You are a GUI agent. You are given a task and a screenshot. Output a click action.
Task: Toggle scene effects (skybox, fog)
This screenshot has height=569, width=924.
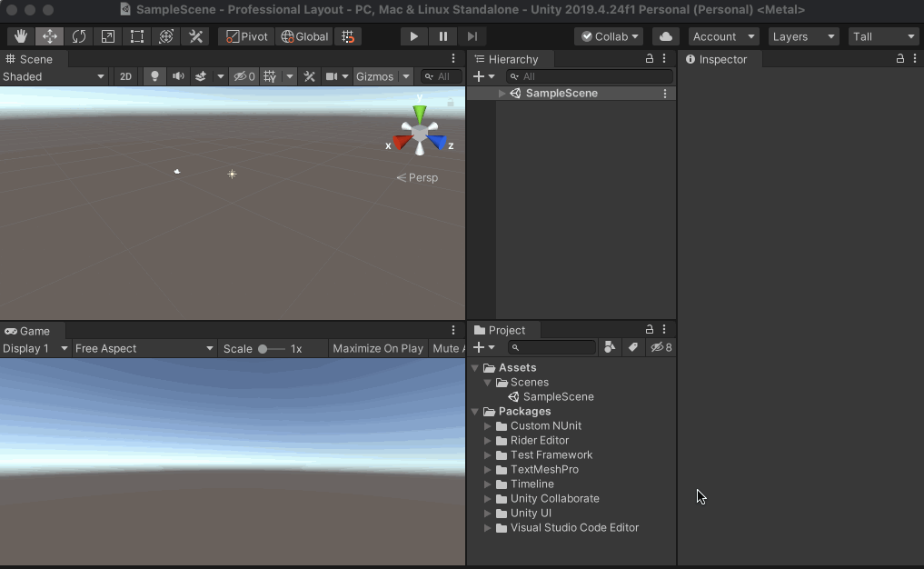click(x=201, y=76)
